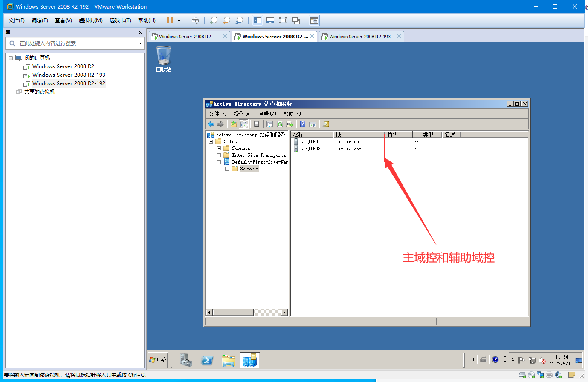This screenshot has height=382, width=588.
Task: Sort by the 桥头 column header
Action: [399, 135]
